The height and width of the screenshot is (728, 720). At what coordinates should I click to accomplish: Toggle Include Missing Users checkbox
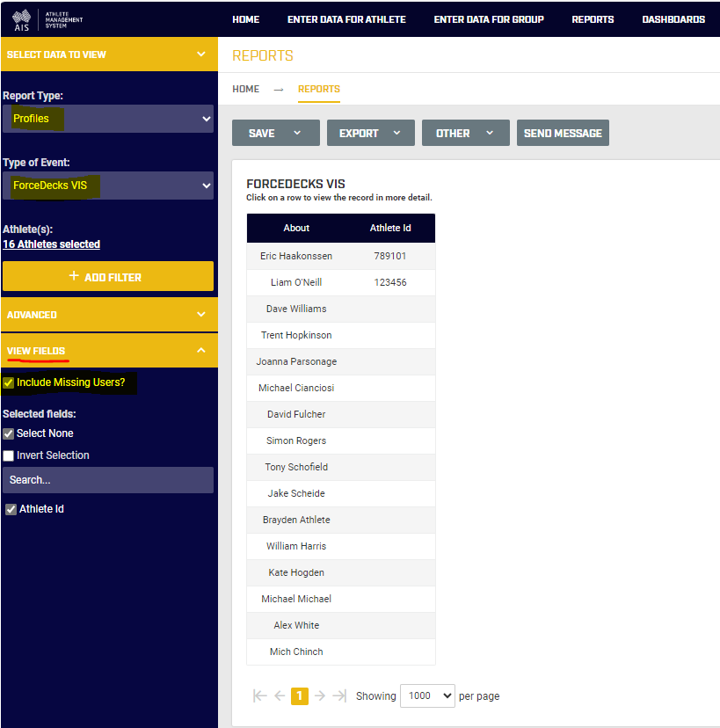pyautogui.click(x=9, y=382)
